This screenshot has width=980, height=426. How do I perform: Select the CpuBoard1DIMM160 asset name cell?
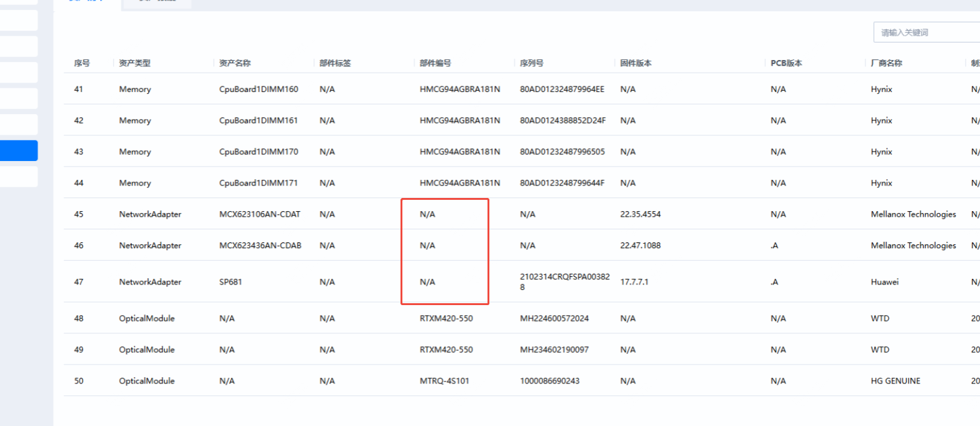tap(258, 89)
